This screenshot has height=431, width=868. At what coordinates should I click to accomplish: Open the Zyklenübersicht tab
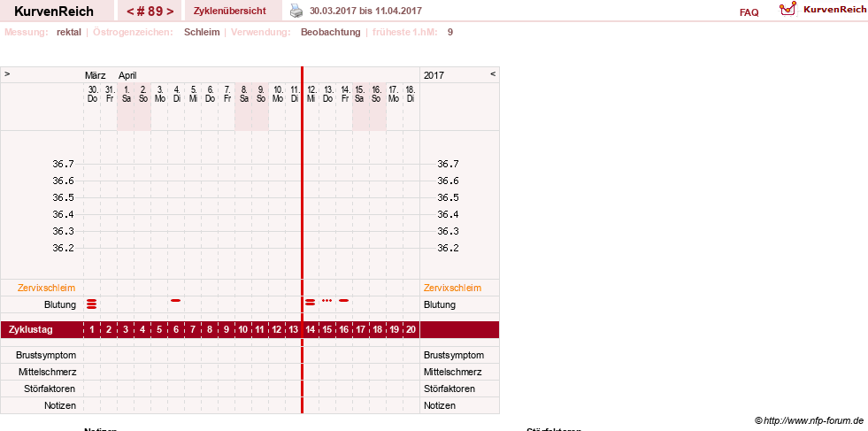point(230,12)
